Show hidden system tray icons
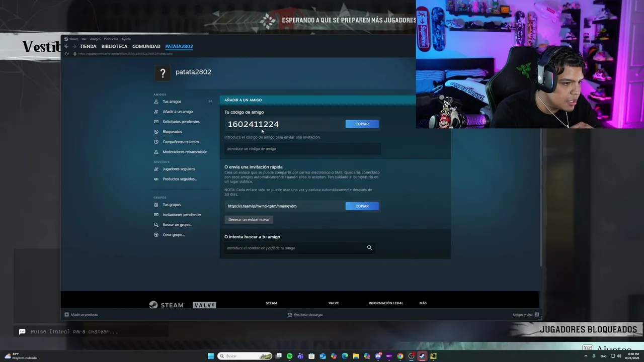Image resolution: width=644 pixels, height=362 pixels. point(585,356)
